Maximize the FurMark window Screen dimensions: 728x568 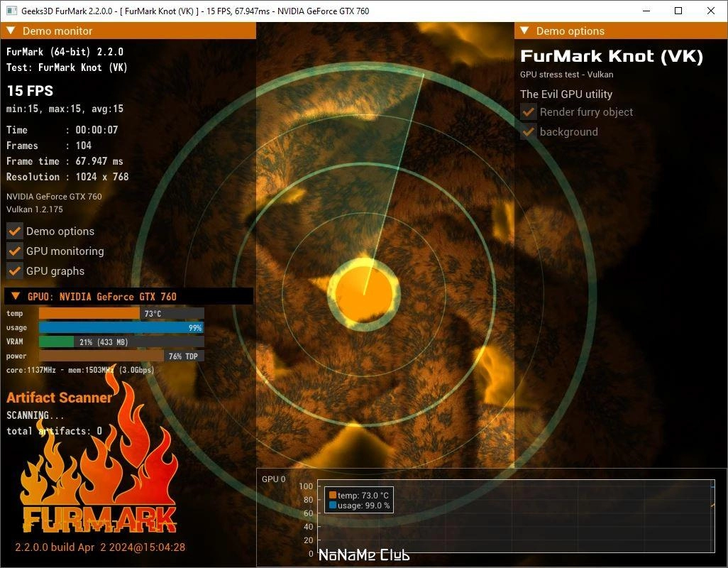pyautogui.click(x=678, y=11)
